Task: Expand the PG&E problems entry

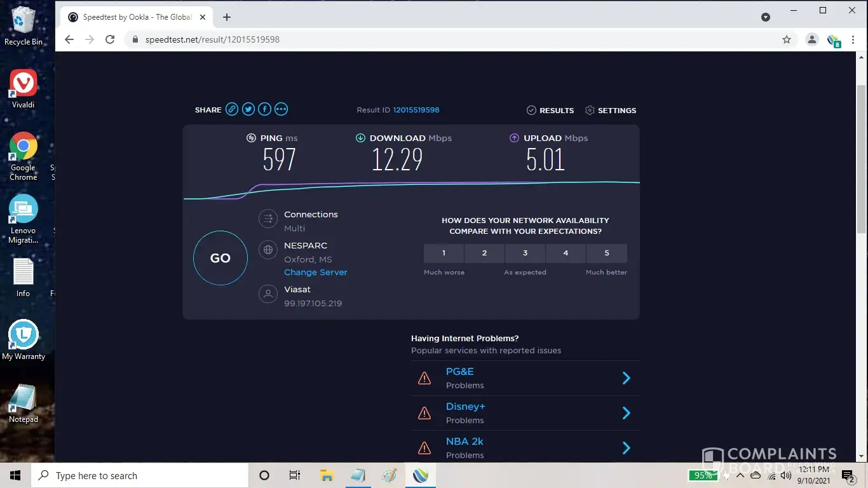Action: 626,378
